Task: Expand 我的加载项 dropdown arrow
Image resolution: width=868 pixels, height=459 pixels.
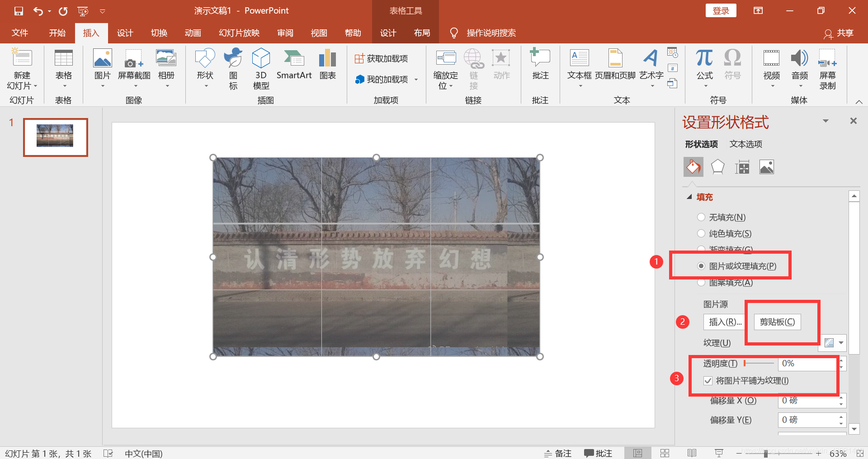Action: [x=416, y=80]
